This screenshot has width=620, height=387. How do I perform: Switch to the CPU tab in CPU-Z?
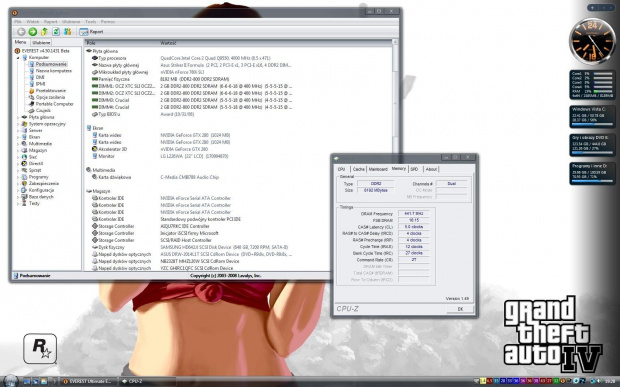click(342, 169)
